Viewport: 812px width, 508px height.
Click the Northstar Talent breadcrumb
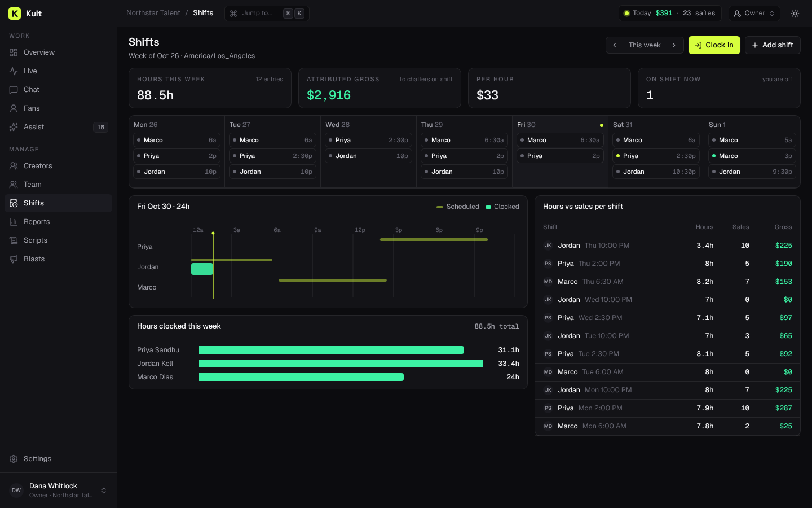click(153, 13)
